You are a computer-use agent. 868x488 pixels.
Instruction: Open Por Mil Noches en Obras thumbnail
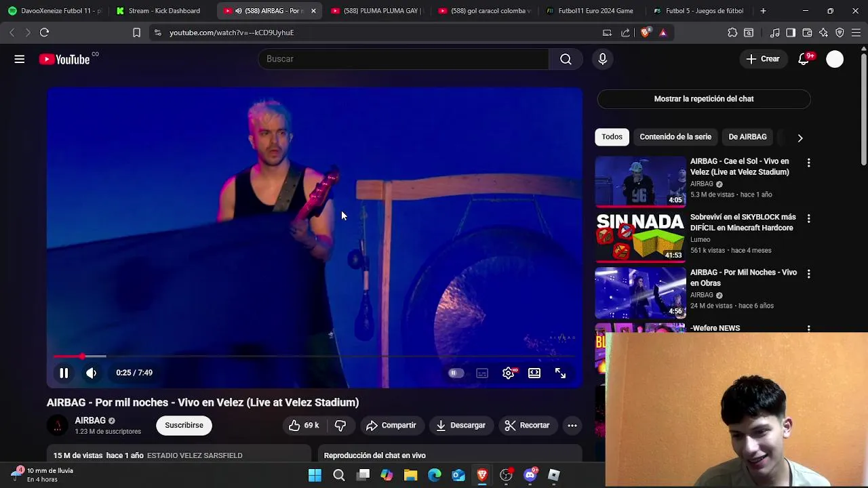[x=641, y=293]
